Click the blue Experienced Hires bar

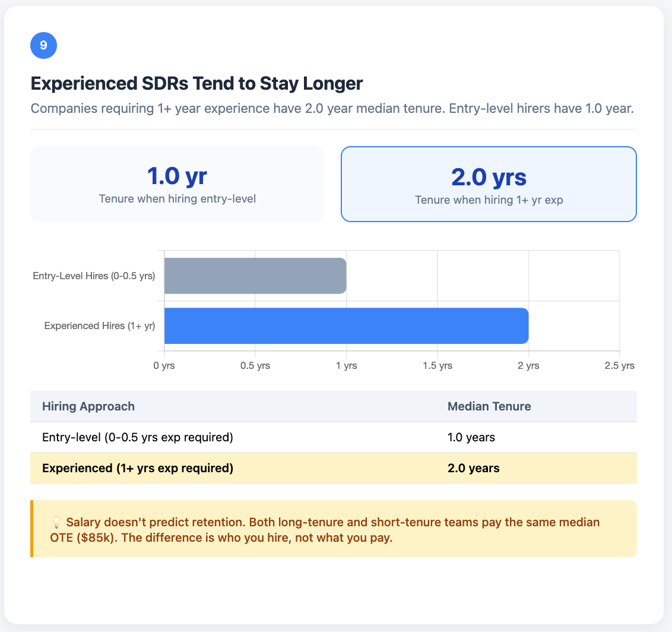tap(346, 326)
